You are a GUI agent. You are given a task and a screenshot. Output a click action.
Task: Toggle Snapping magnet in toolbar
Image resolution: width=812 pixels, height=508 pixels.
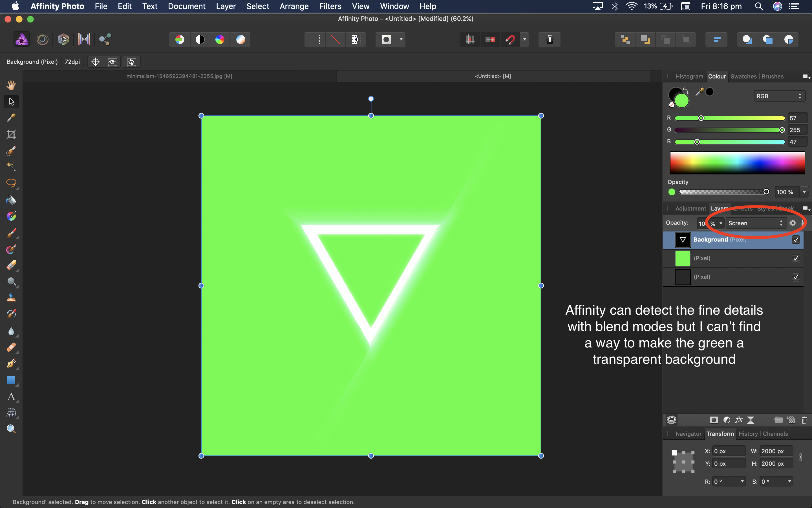510,40
